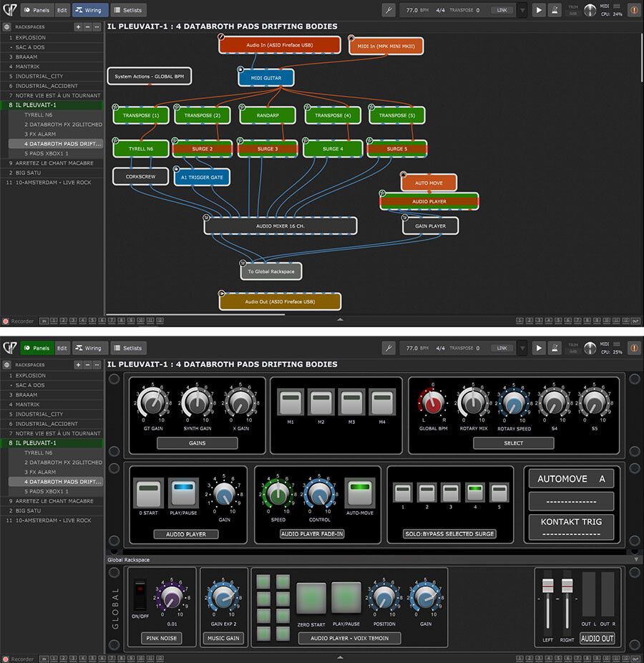This screenshot has width=644, height=663.
Task: Disable the green AUTO-MOVE button
Action: click(x=360, y=492)
